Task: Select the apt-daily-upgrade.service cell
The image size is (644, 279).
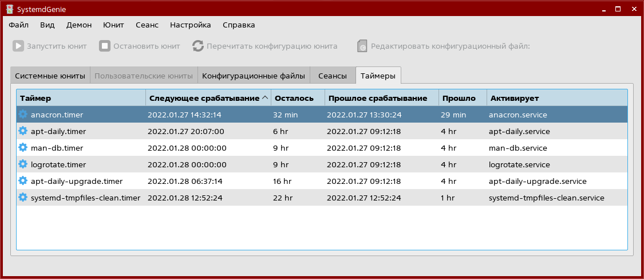Action: pyautogui.click(x=538, y=181)
